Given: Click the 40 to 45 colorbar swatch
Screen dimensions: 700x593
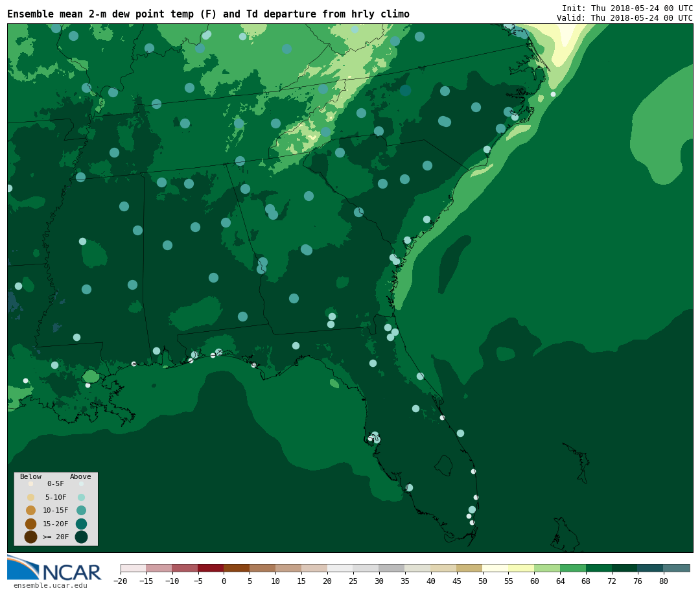Looking at the screenshot, I should 444,568.
